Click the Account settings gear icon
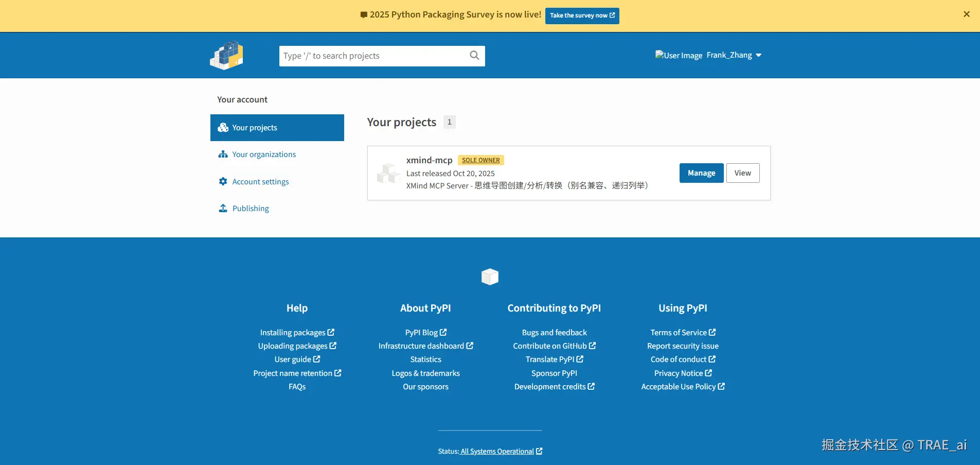 223,181
